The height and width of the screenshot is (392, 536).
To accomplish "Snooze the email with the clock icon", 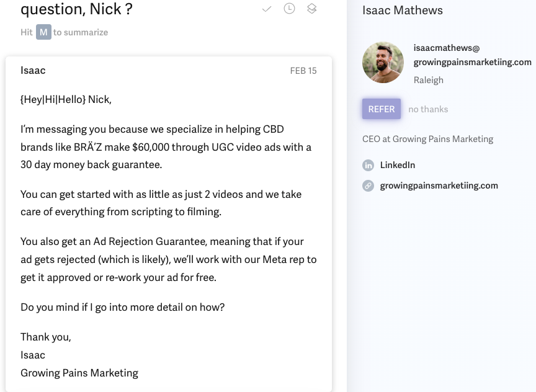I will click(289, 9).
